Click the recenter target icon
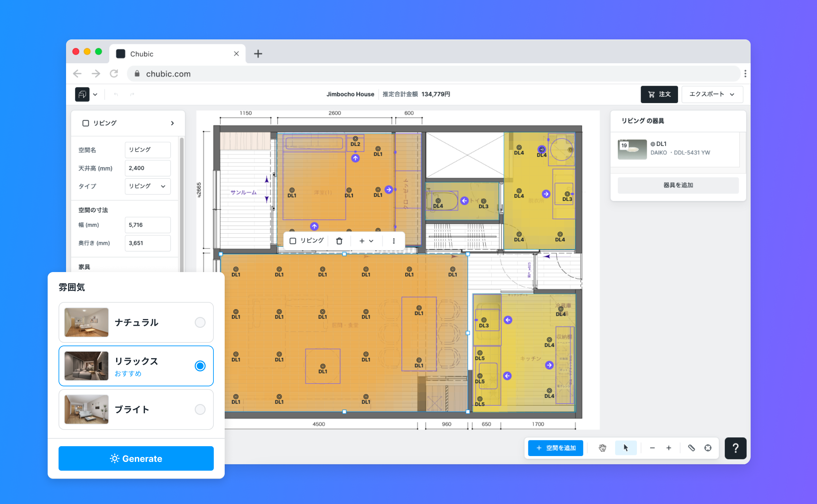817x504 pixels. [x=708, y=448]
